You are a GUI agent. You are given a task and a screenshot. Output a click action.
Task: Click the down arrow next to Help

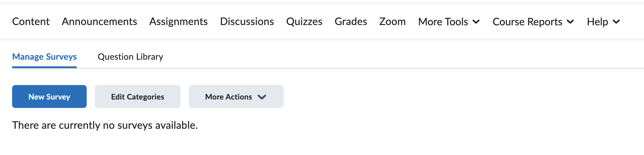pos(616,22)
